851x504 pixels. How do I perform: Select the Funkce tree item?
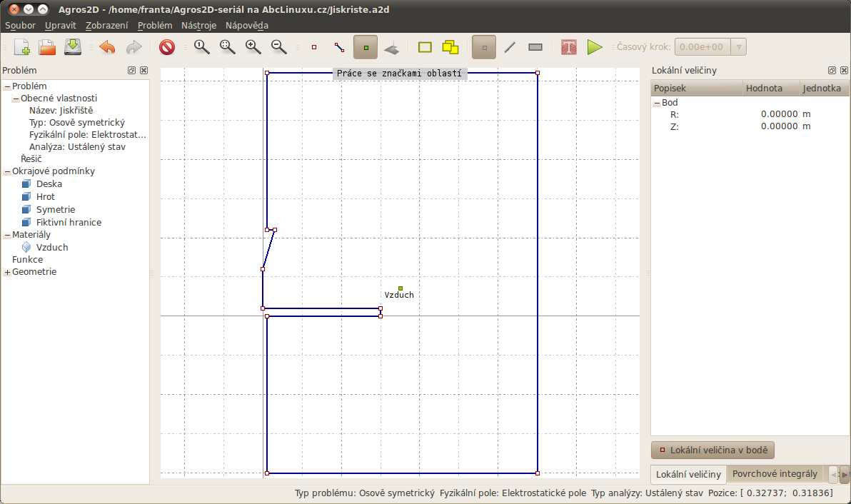coord(27,260)
